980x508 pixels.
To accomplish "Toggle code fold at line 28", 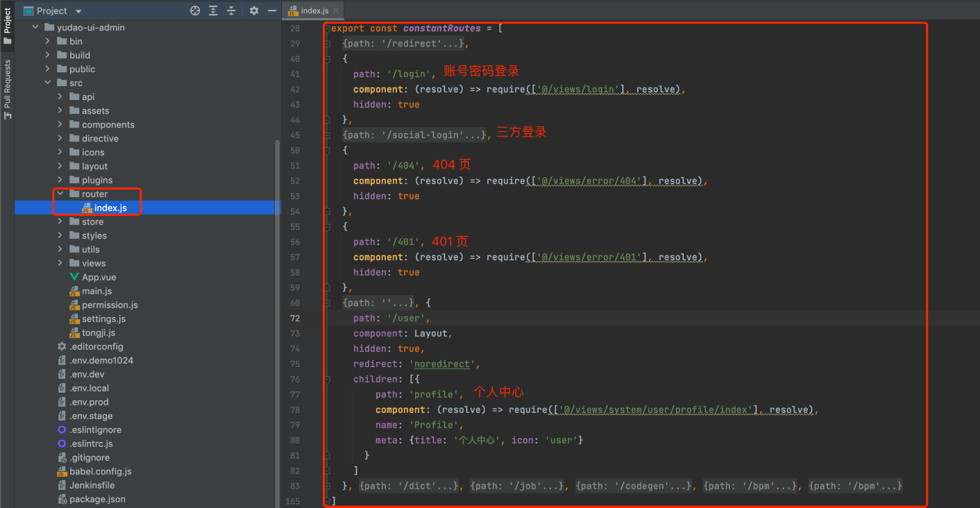I will coord(327,28).
